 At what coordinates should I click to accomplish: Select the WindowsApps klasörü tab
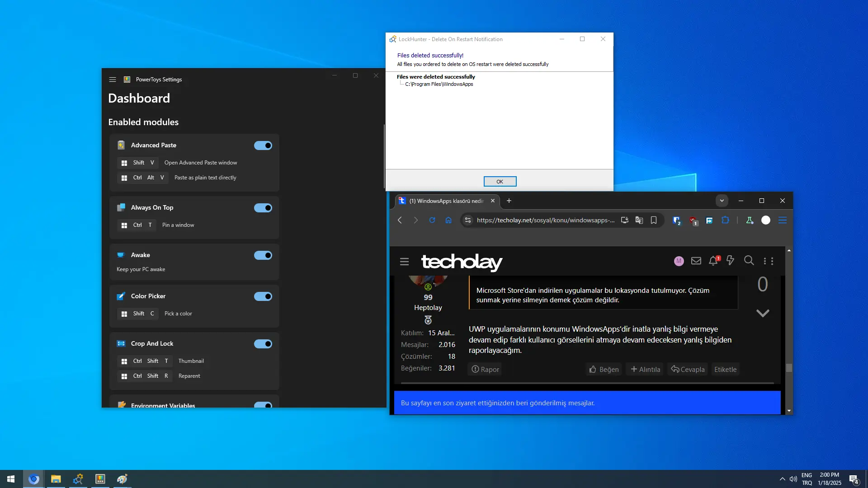click(x=446, y=201)
